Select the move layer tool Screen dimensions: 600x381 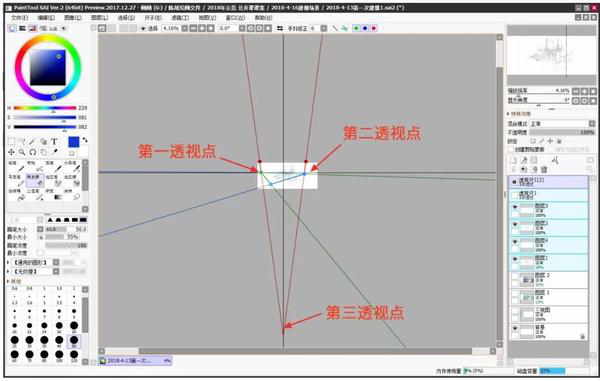pyautogui.click(x=11, y=152)
